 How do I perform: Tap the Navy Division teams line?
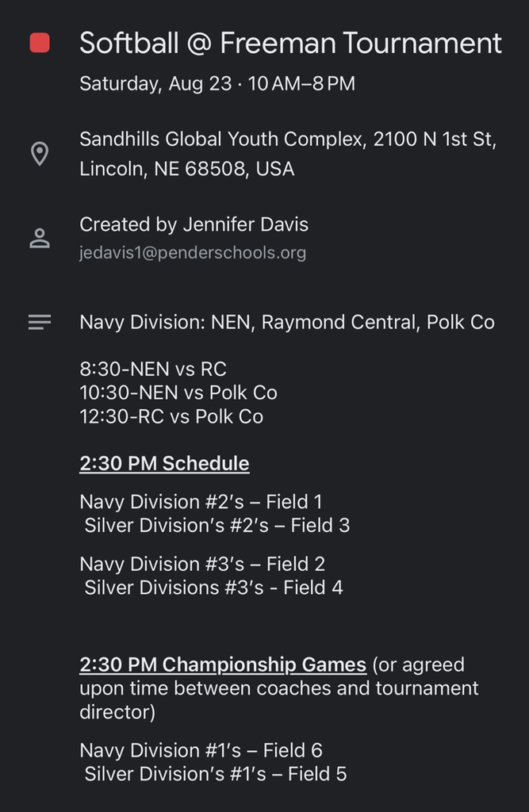287,322
